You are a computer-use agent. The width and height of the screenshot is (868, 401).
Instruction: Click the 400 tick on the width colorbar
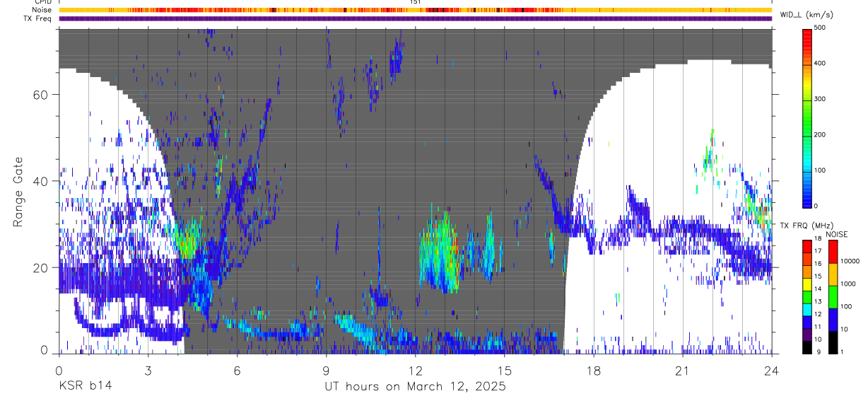(x=821, y=63)
